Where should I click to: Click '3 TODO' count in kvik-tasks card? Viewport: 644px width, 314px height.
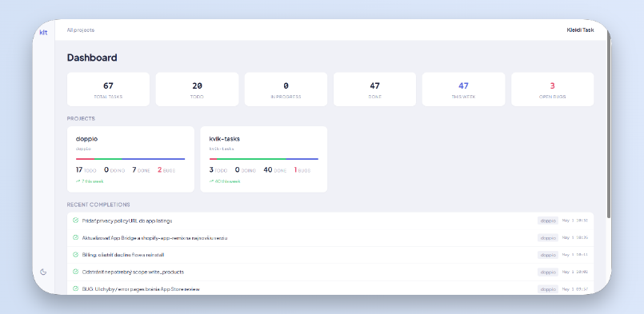(218, 170)
